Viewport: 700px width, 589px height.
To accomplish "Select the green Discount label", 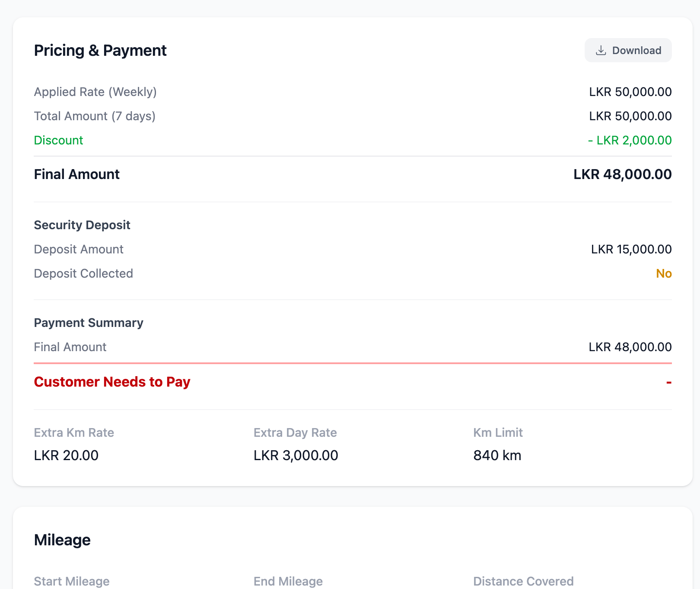I will coord(58,140).
